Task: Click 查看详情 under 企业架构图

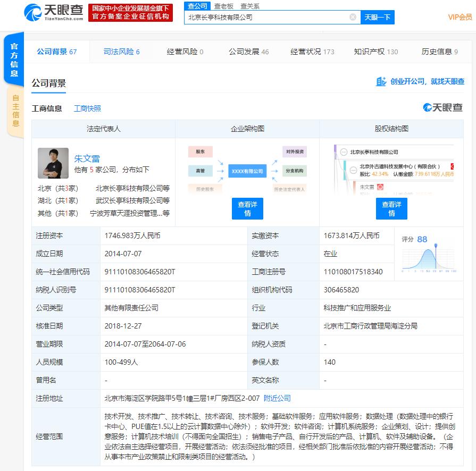Action: tap(247, 208)
